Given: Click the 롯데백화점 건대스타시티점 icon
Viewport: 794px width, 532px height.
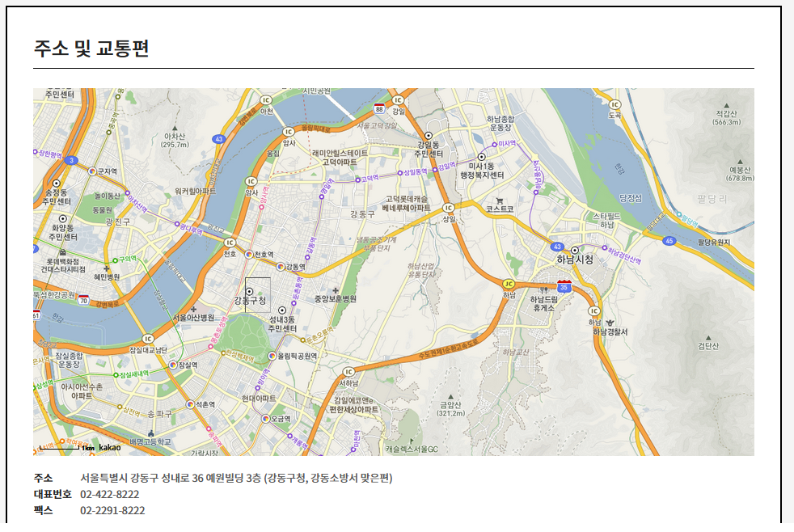Looking at the screenshot, I should pos(63,252).
